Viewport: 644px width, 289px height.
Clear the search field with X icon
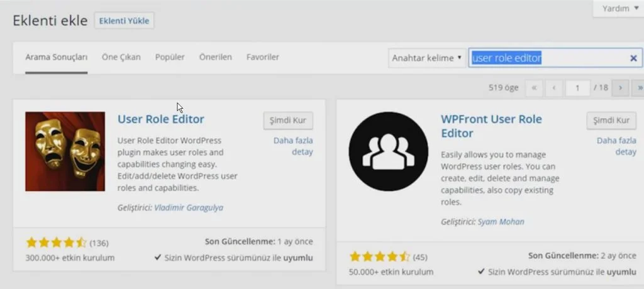pyautogui.click(x=633, y=58)
